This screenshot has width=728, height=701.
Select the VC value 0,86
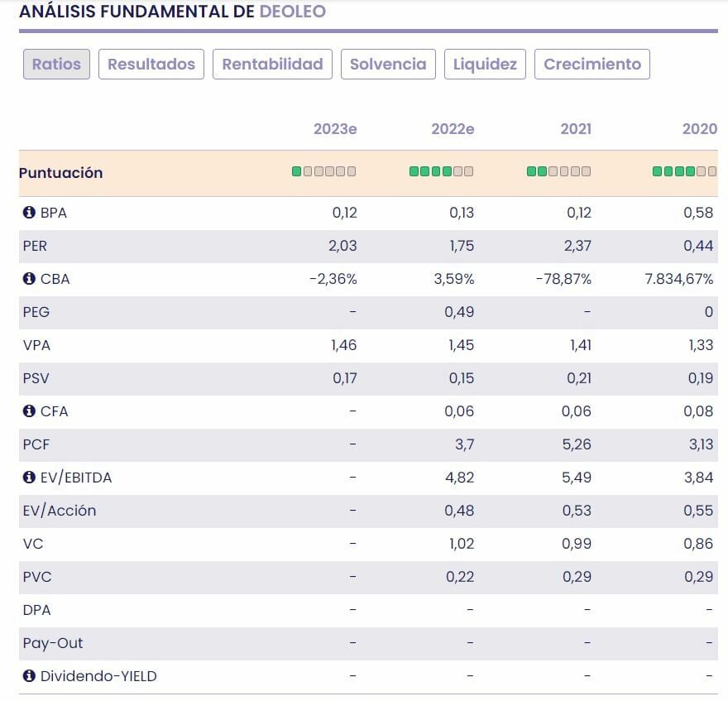[698, 544]
